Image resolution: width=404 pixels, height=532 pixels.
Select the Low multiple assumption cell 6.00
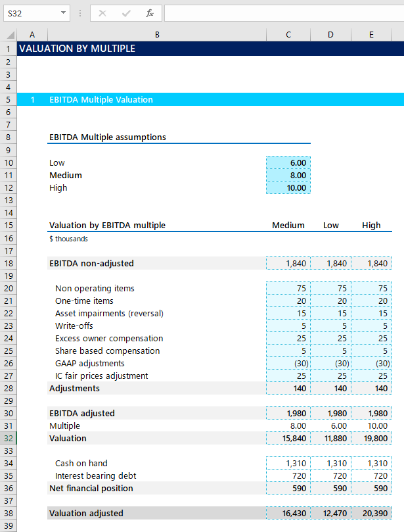288,162
